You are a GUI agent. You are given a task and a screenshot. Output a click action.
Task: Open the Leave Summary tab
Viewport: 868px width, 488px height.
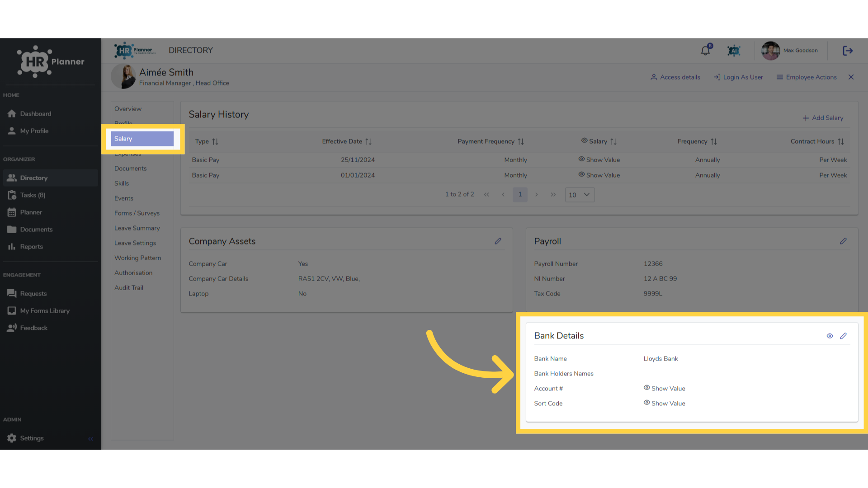pyautogui.click(x=137, y=228)
